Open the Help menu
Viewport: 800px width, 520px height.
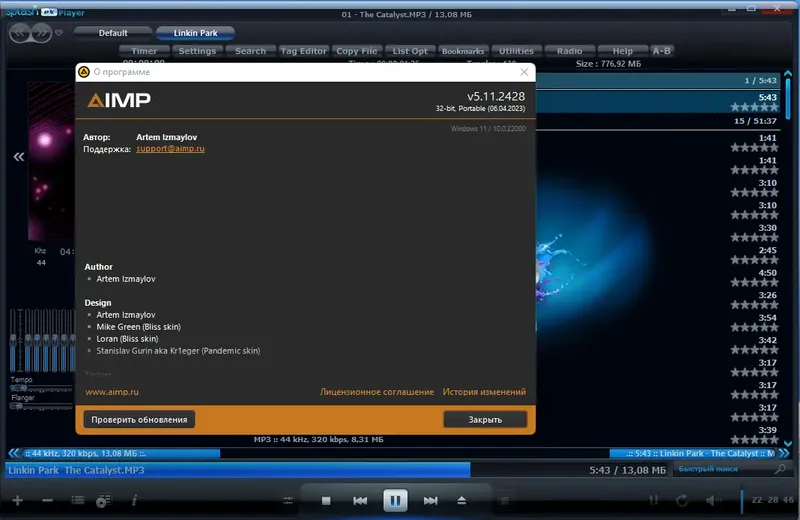[x=622, y=51]
